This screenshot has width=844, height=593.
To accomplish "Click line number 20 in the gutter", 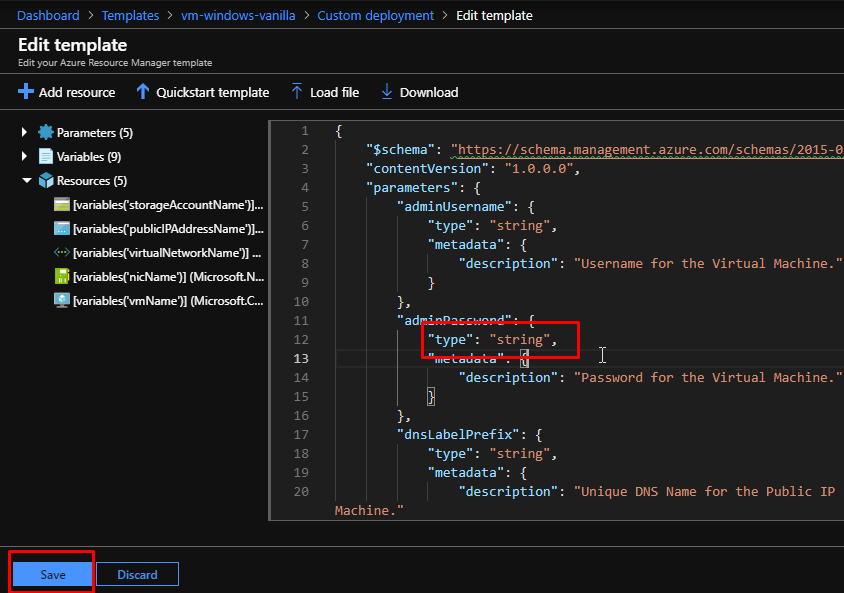I will tap(301, 492).
